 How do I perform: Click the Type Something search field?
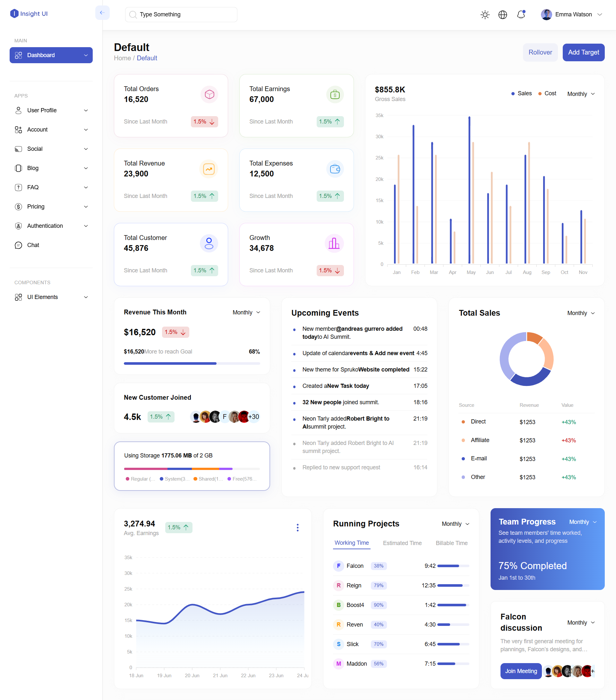(x=181, y=14)
